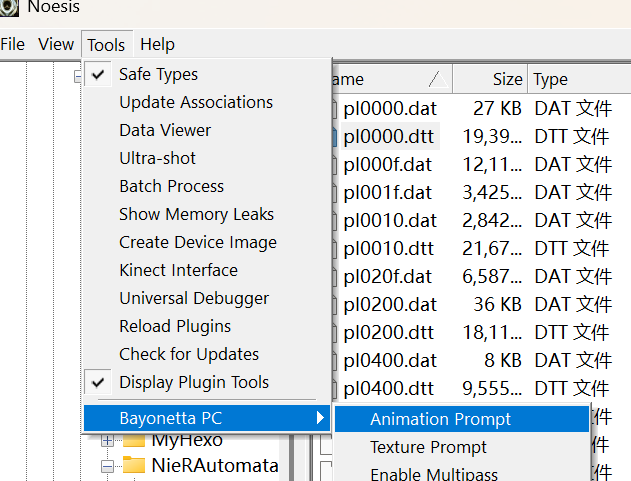The width and height of the screenshot is (631, 481).
Task: Select Check for Updates
Action: [x=188, y=354]
